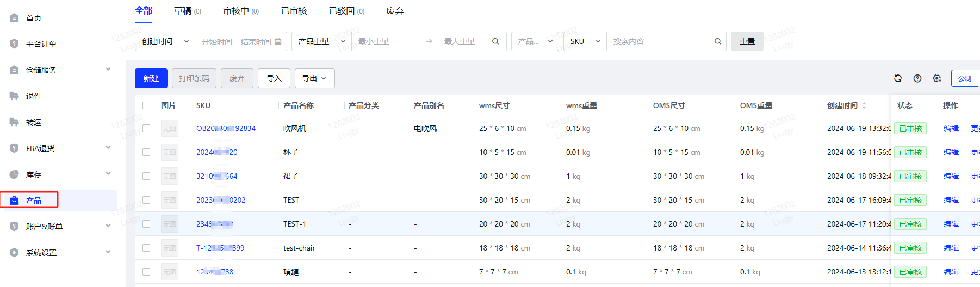Click the blue 新建 button
The width and height of the screenshot is (980, 287).
pos(151,78)
